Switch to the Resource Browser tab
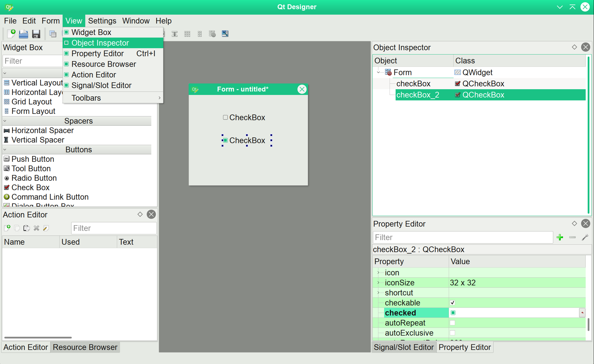The image size is (594, 364). coord(85,347)
